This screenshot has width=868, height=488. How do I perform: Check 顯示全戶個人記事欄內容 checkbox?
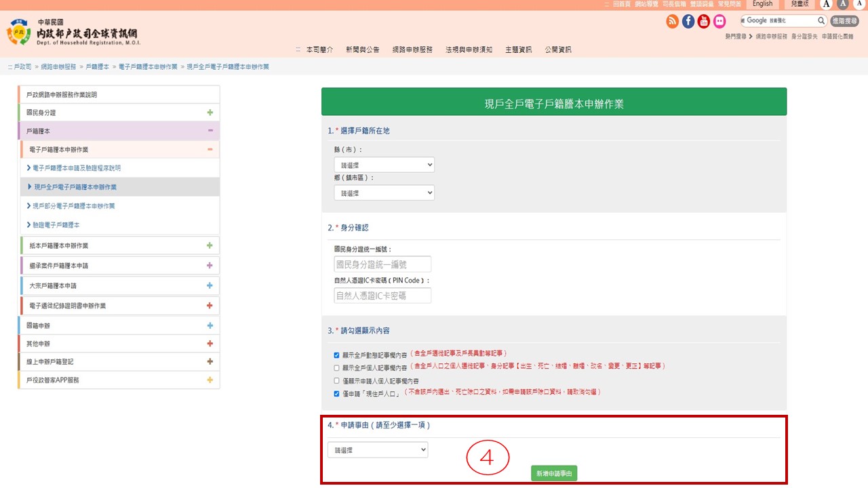[x=336, y=367]
